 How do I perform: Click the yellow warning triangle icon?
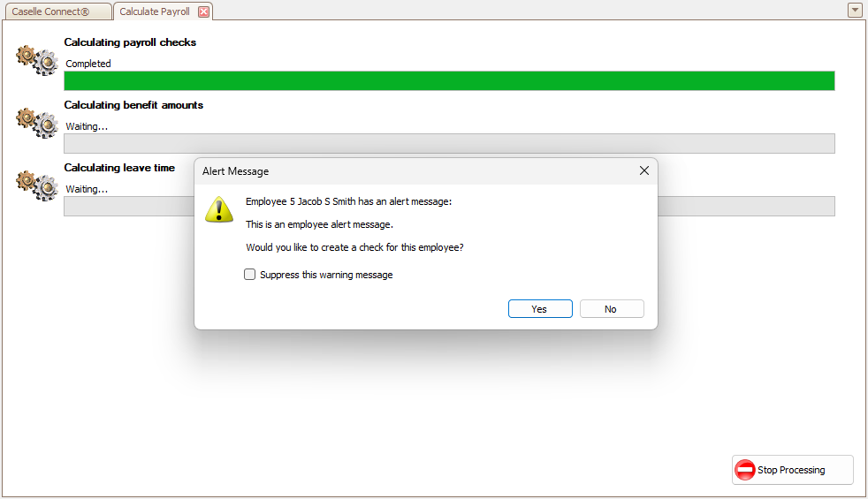[x=219, y=209]
